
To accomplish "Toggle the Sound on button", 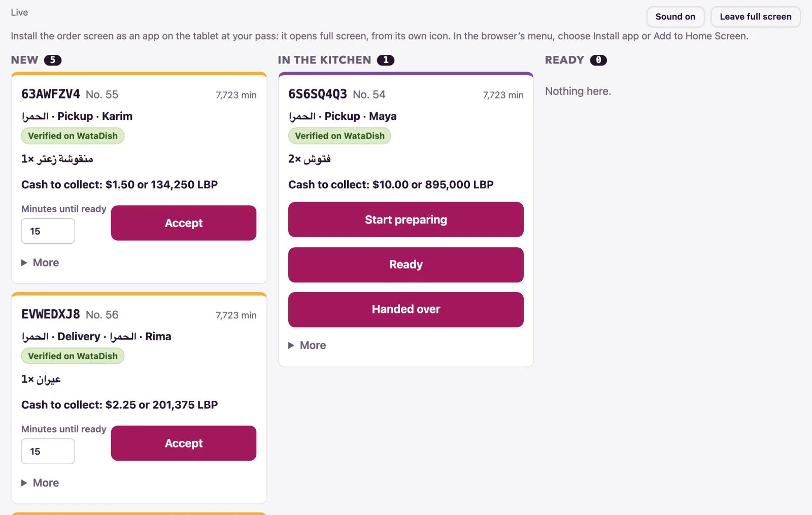I will click(x=675, y=17).
